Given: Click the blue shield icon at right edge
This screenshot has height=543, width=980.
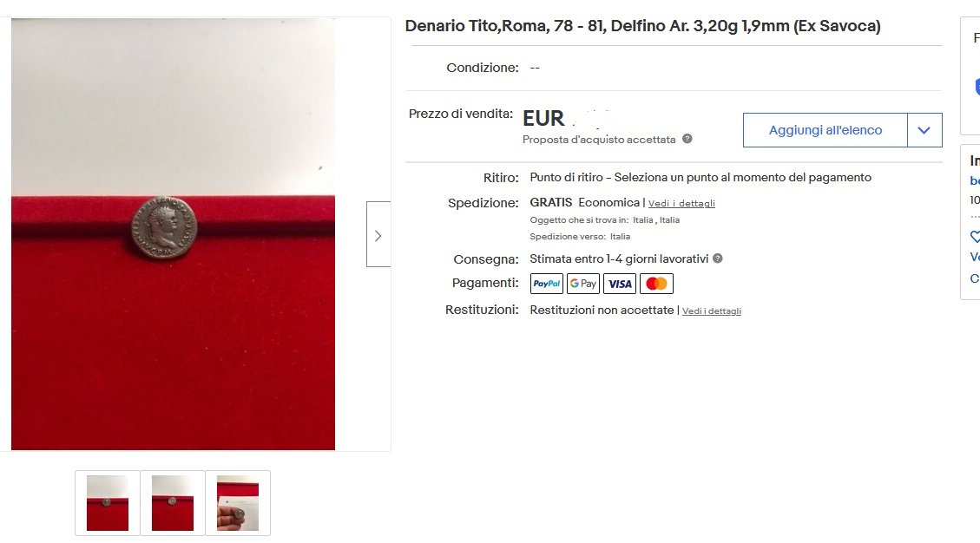Looking at the screenshot, I should (x=977, y=86).
